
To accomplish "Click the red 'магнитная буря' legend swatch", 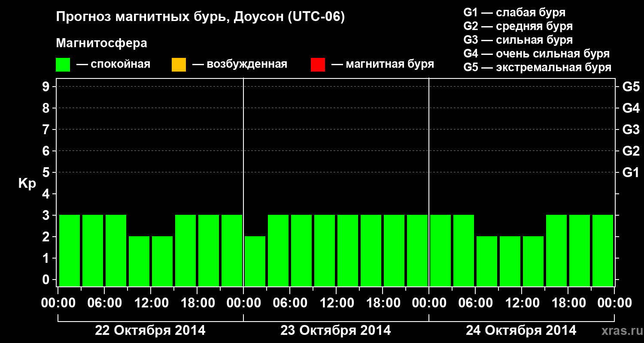I will point(318,65).
